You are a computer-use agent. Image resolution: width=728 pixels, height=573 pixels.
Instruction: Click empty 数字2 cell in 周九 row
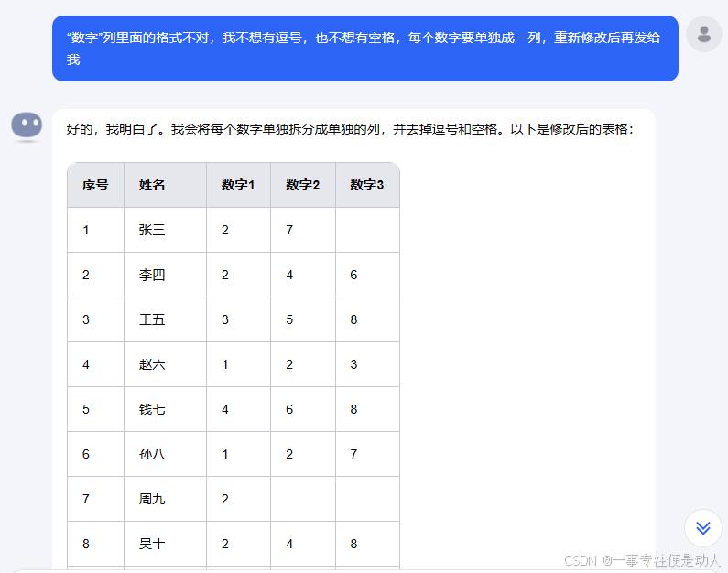click(303, 499)
